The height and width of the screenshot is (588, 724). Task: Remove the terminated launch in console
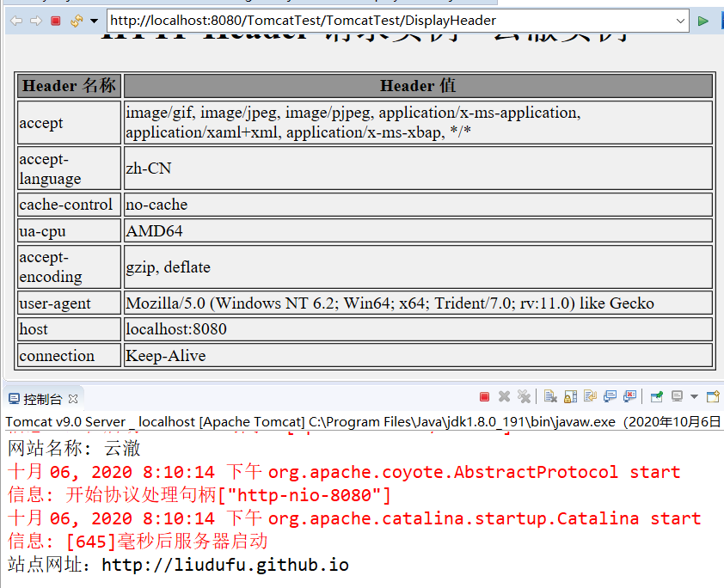tap(504, 396)
